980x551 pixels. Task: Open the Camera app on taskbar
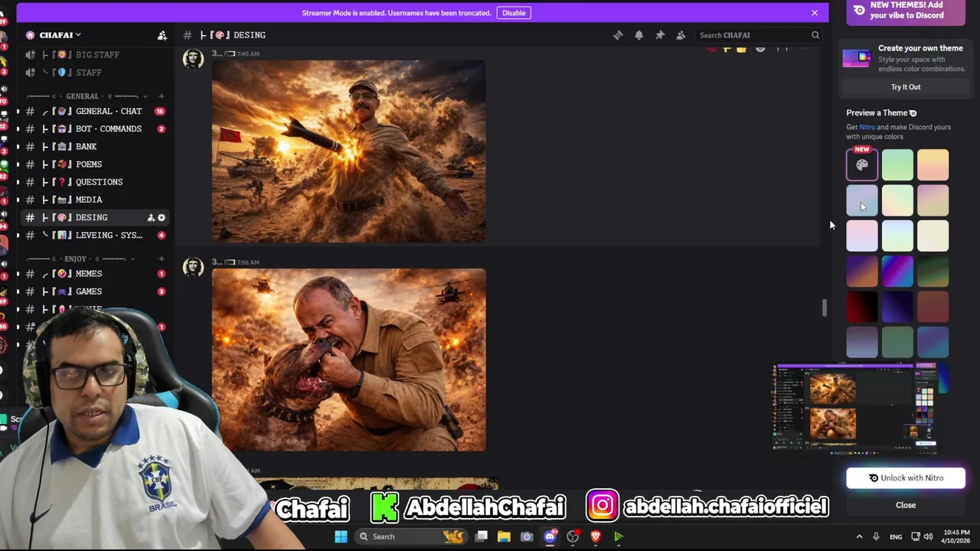[527, 536]
